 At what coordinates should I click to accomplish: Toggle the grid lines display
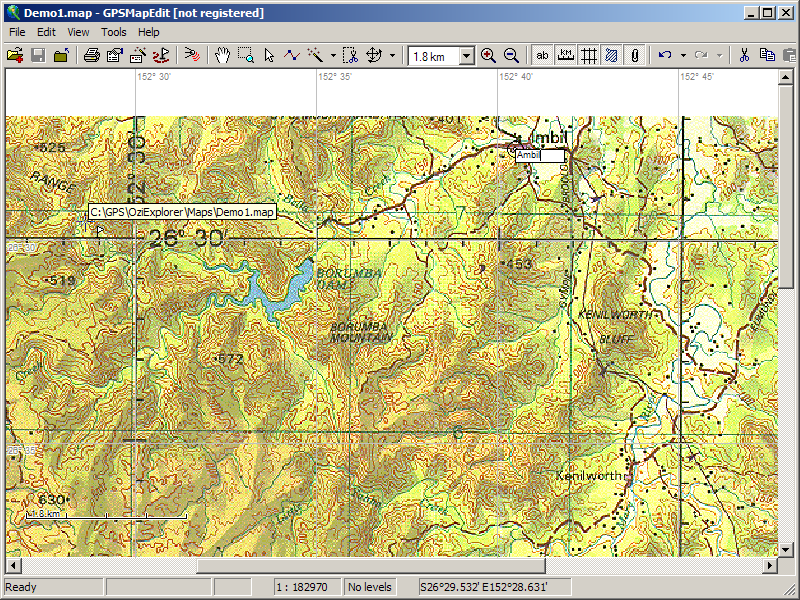coord(589,56)
